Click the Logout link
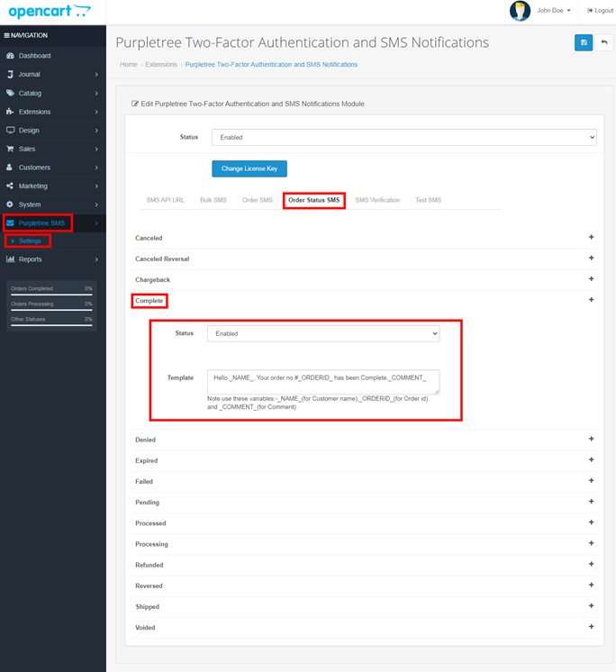Image resolution: width=616 pixels, height=672 pixels. point(600,10)
